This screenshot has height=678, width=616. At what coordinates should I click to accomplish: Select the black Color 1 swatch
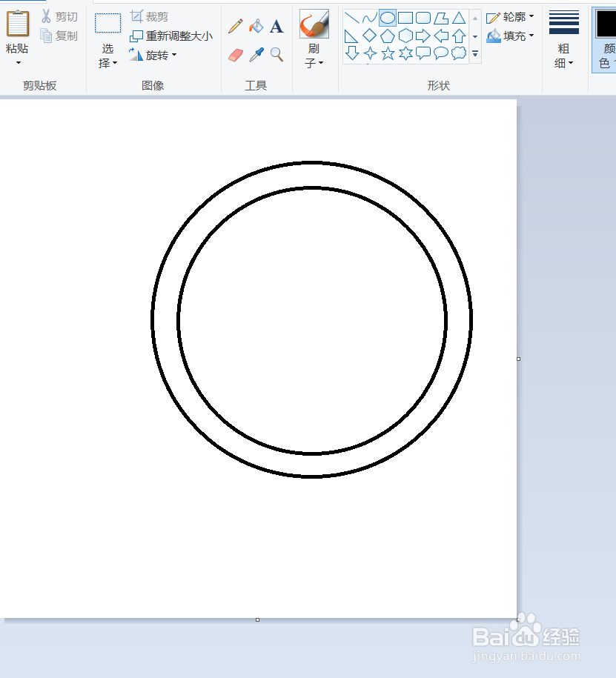coord(606,24)
